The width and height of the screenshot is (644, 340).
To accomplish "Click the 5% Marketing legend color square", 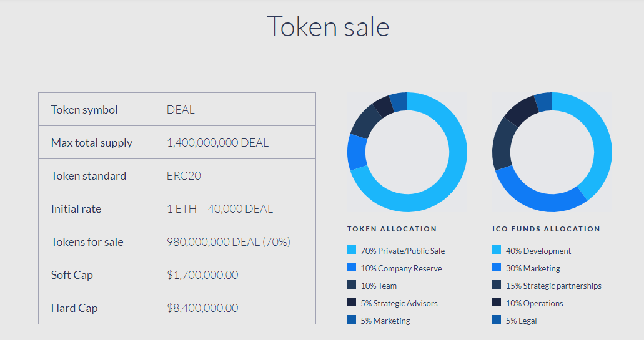I will [352, 319].
